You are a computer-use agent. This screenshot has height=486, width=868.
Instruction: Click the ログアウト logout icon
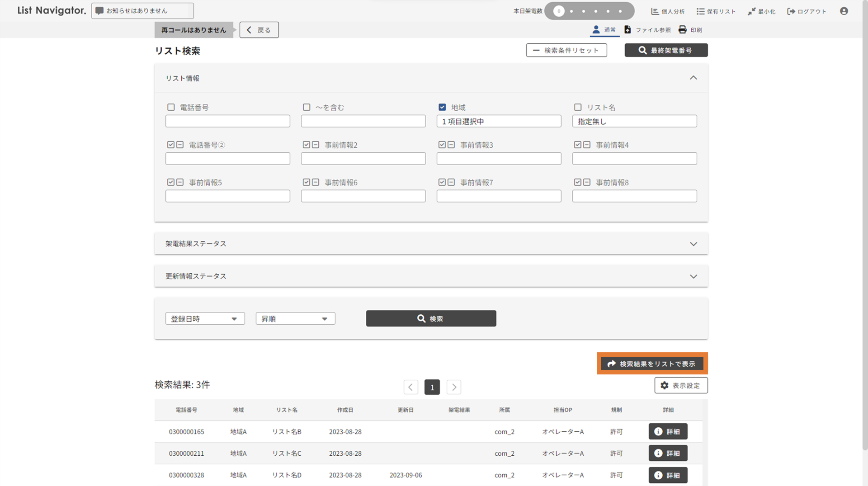pos(791,11)
